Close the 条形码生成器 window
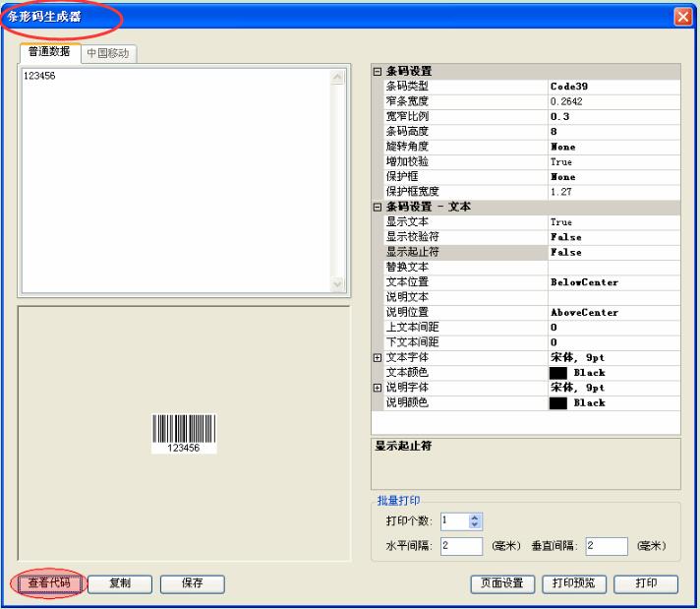The width and height of the screenshot is (700, 609). 683,17
